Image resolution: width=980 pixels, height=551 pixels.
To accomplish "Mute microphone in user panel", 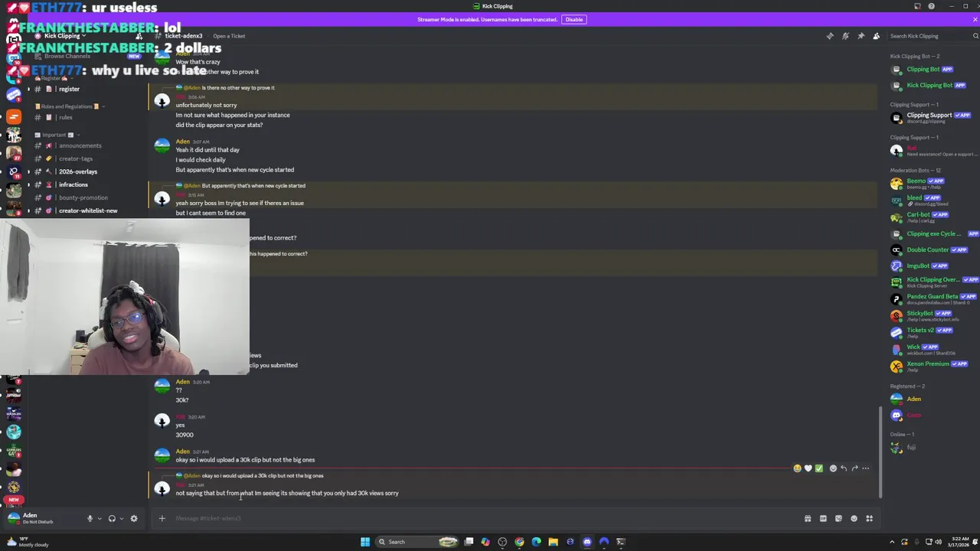I will pos(90,519).
